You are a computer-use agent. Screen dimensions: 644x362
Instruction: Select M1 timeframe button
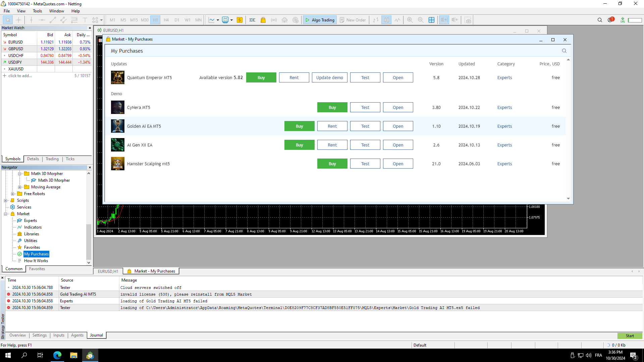(x=112, y=20)
